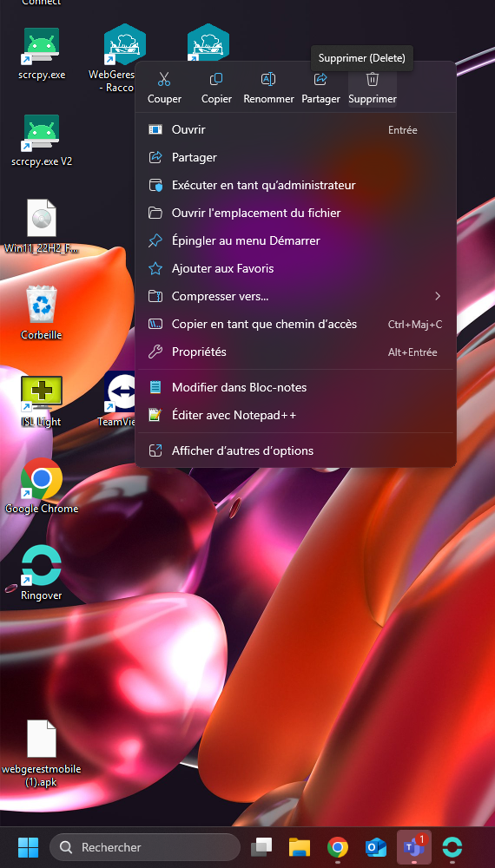Select the scrcpy.exe desktop shortcut
This screenshot has width=495, height=868.
(x=42, y=54)
